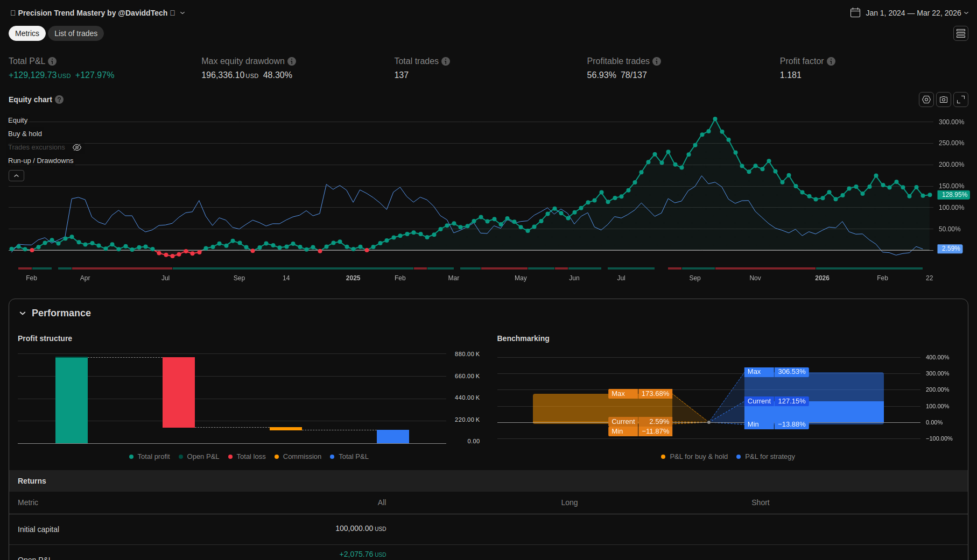This screenshot has height=560, width=977.
Task: Click the info icon next to Max equity drawdown
Action: [292, 61]
